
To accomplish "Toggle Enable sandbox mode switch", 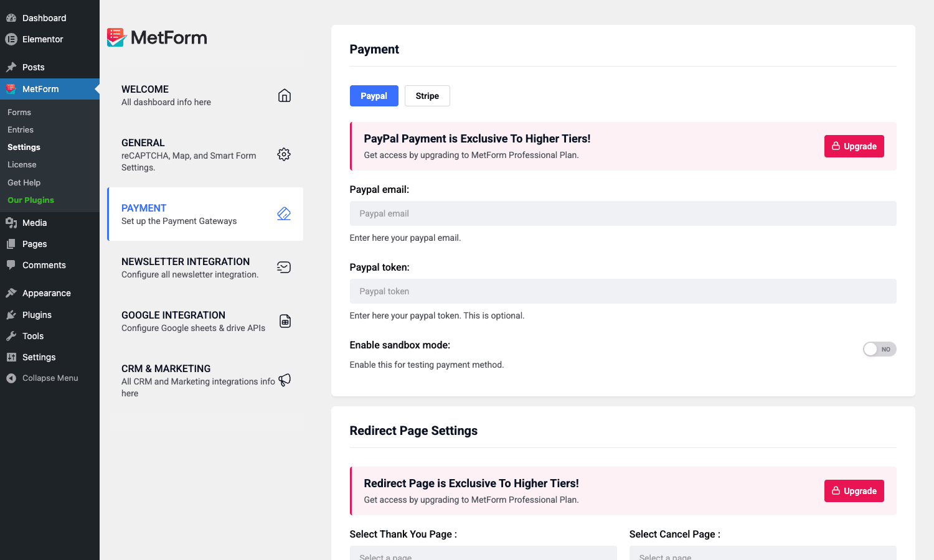I will 879,349.
